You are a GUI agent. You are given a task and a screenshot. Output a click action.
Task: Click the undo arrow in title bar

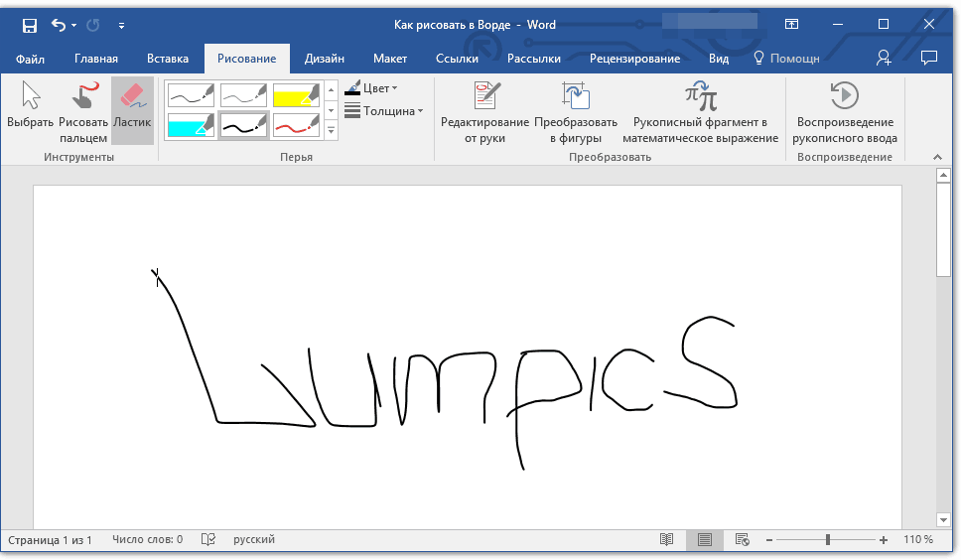59,25
